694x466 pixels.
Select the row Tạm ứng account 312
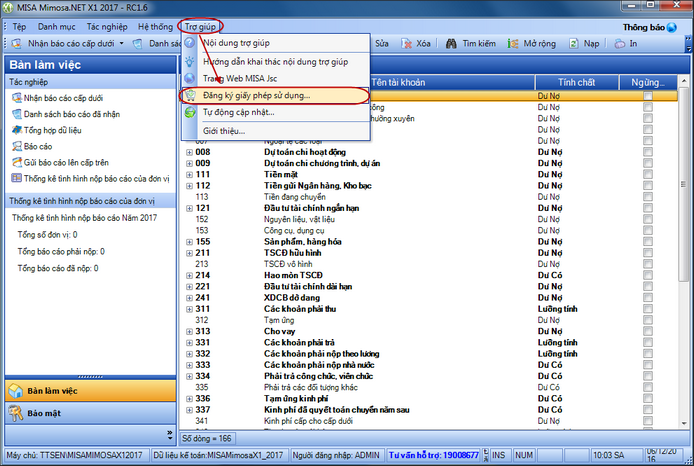[x=428, y=320]
